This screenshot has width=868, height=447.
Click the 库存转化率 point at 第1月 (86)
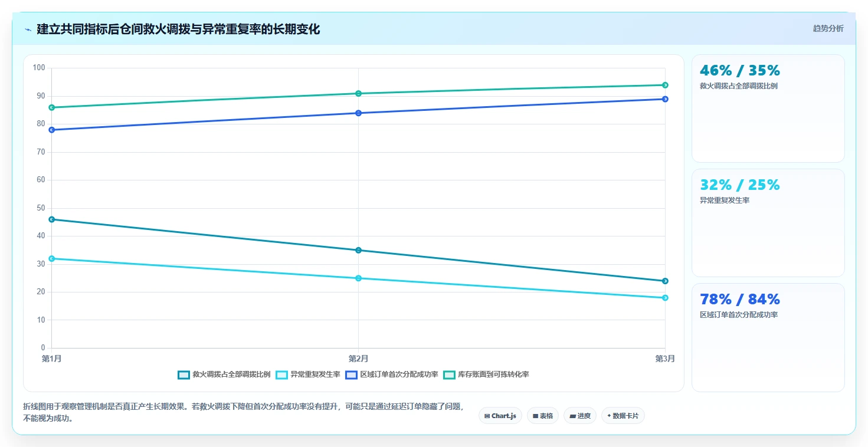51,107
